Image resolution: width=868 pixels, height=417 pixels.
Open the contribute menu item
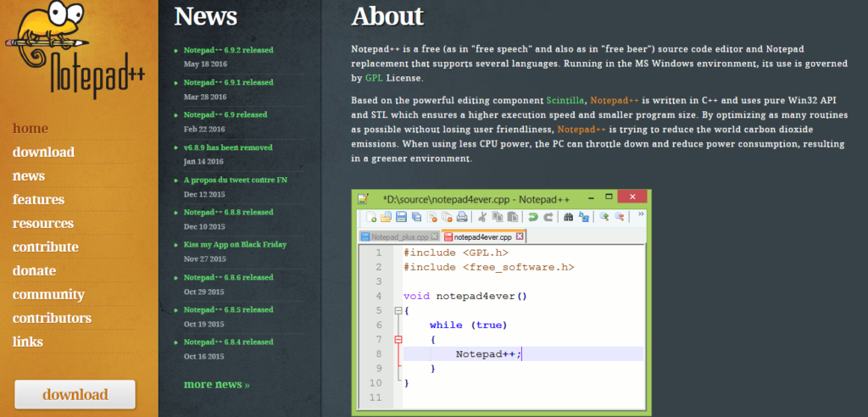[46, 247]
